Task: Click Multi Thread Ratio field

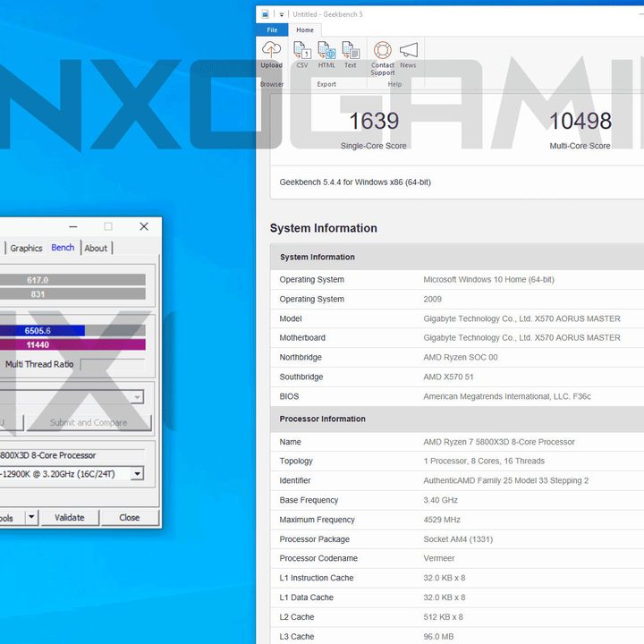Action: pyautogui.click(x=113, y=364)
